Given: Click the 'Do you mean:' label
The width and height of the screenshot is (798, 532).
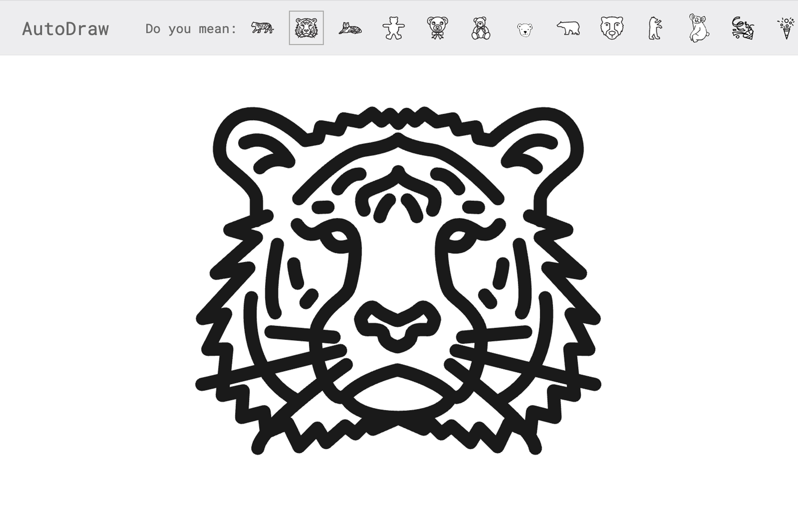Looking at the screenshot, I should click(191, 29).
